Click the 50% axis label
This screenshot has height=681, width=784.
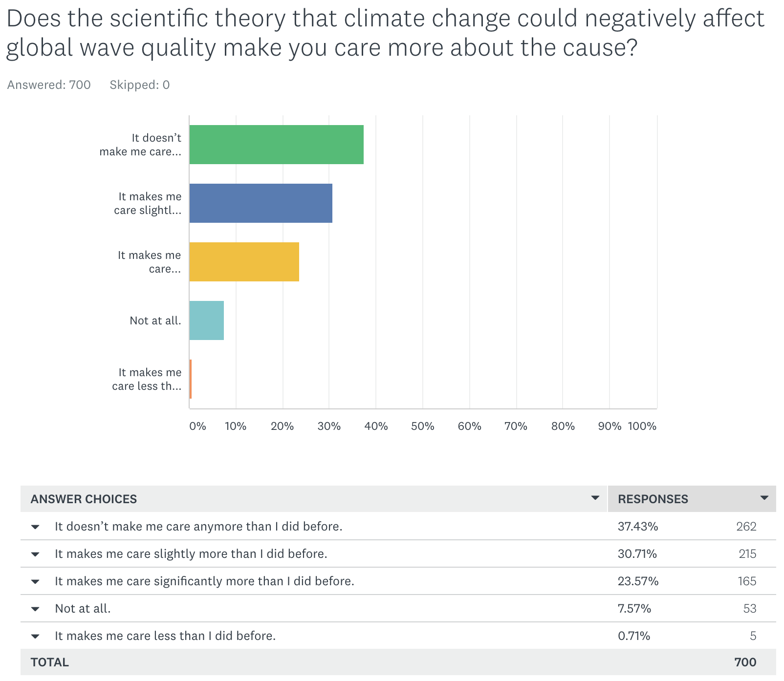(422, 426)
